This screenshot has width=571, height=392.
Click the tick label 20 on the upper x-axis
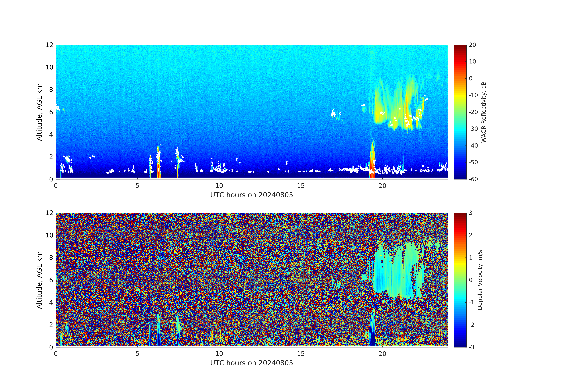(x=382, y=186)
